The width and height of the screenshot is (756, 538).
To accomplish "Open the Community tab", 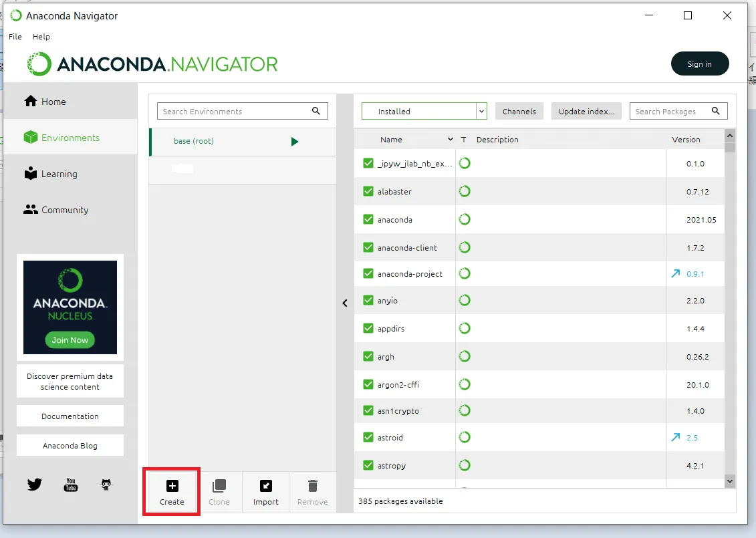I will 70,210.
